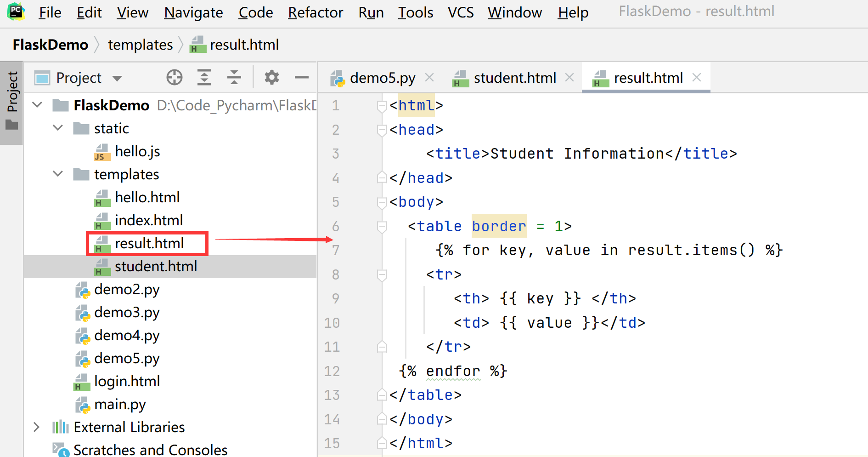Screen dimensions: 868x457
Task: Click Expand All icon in Project panel
Action: coord(204,78)
